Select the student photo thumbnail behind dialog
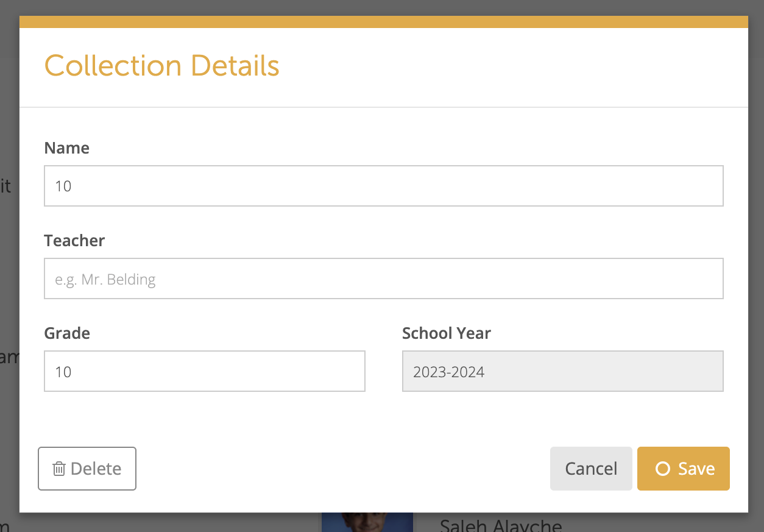 point(367,522)
